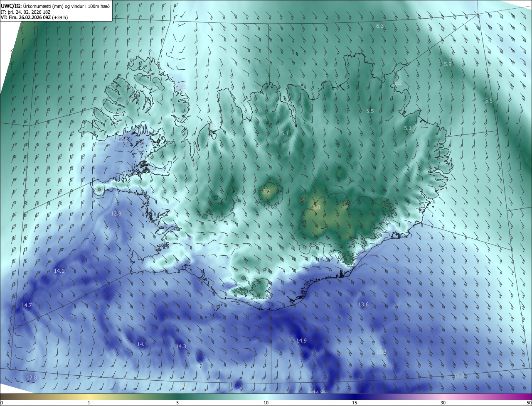Click the 4.1 value label on the map

click(241, 290)
